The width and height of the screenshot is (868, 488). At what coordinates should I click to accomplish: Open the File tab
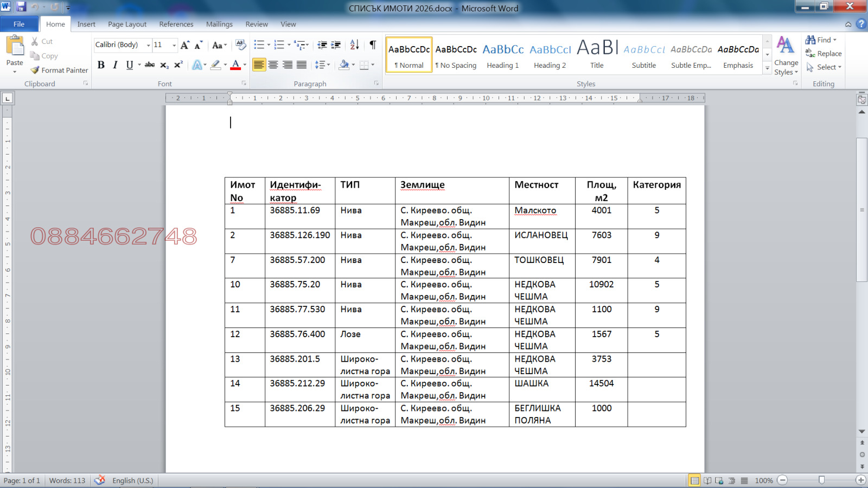(19, 24)
